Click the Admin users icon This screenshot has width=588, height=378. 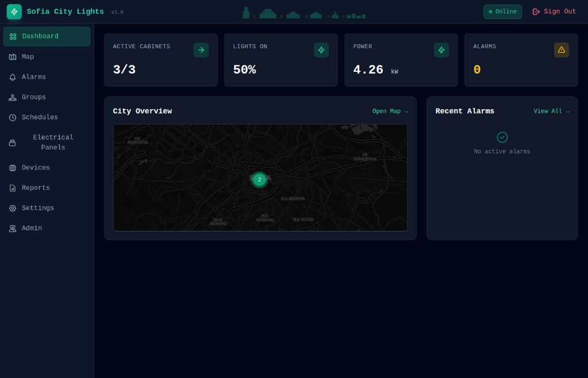[x=13, y=227]
